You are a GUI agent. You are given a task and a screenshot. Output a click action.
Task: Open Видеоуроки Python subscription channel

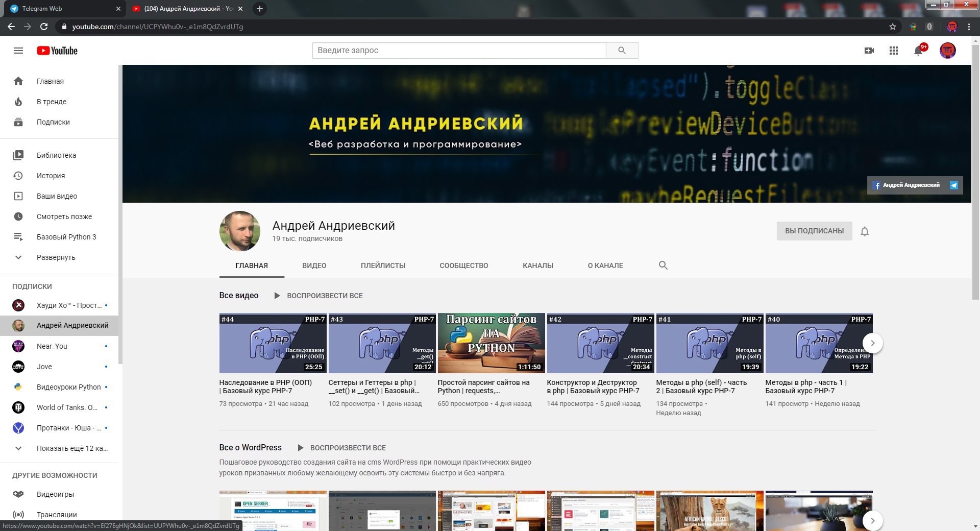59,387
